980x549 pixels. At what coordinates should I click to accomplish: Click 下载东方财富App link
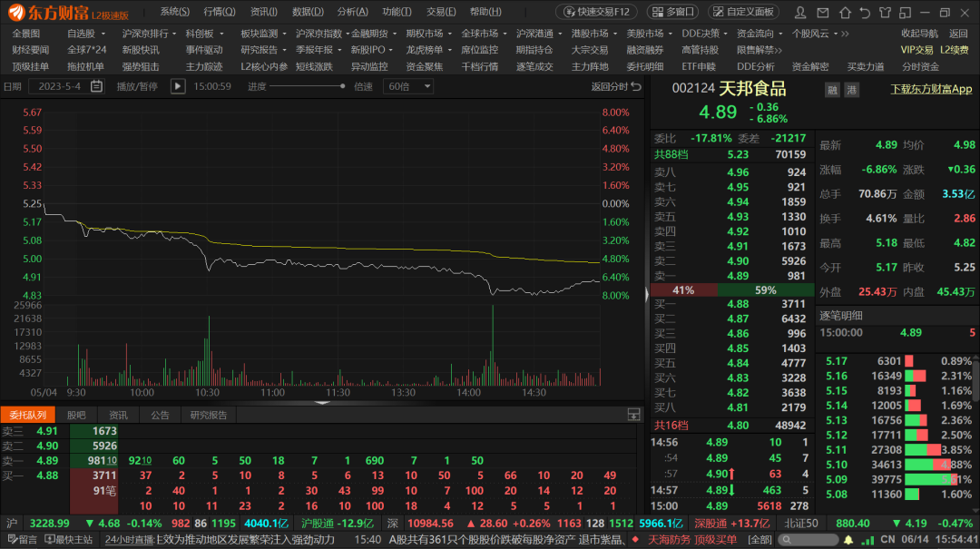click(x=931, y=89)
